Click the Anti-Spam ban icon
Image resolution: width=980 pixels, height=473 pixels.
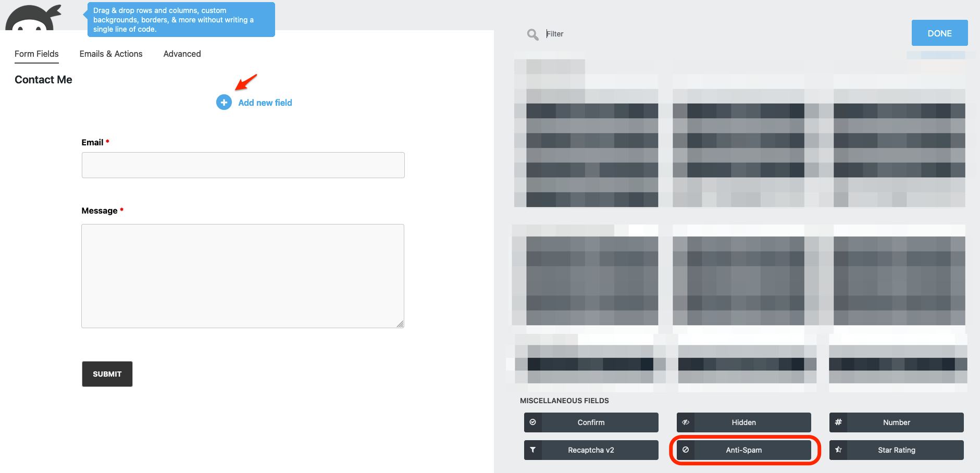coord(686,450)
